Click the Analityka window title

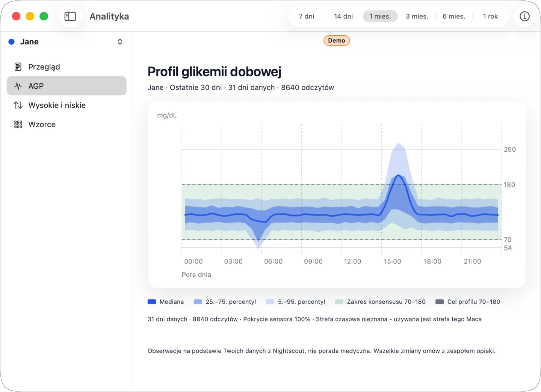point(109,17)
